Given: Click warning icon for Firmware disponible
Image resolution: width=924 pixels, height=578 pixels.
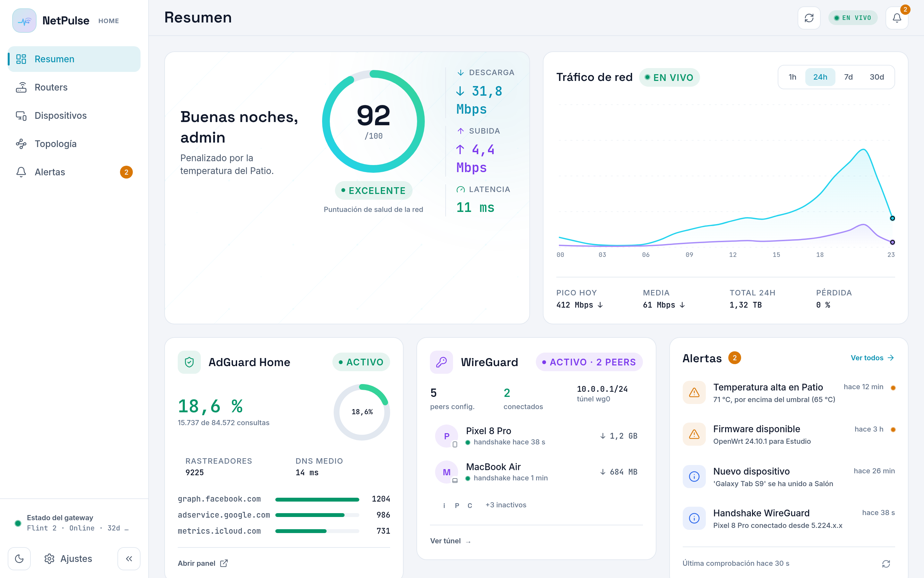Looking at the screenshot, I should 694,434.
